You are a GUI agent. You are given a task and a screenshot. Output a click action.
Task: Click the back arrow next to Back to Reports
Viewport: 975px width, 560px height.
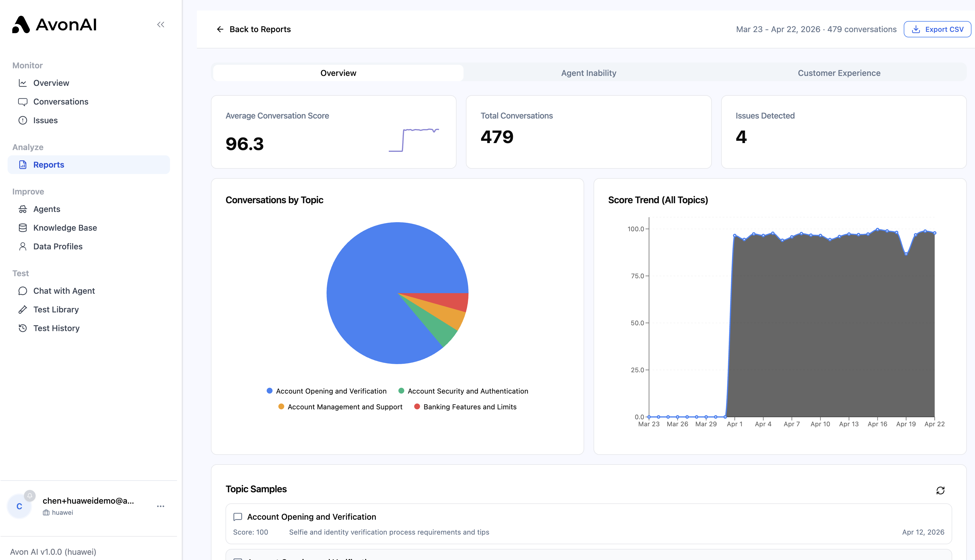point(220,29)
